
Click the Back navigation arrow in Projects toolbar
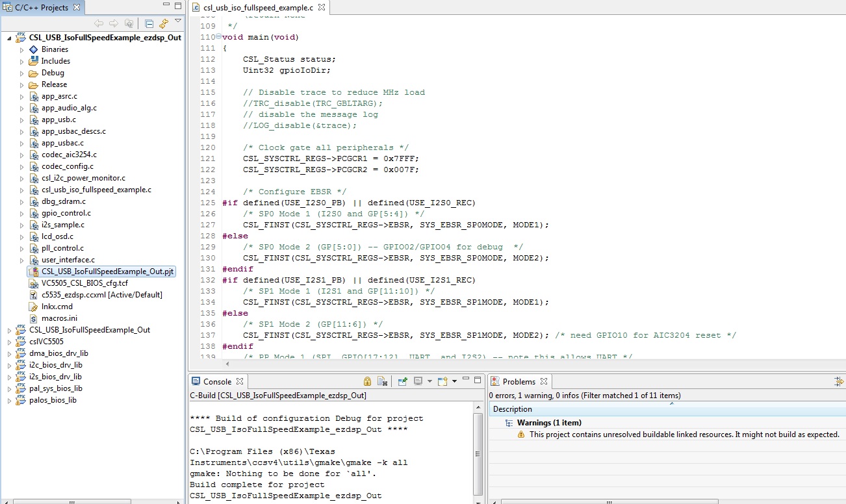pos(99,23)
